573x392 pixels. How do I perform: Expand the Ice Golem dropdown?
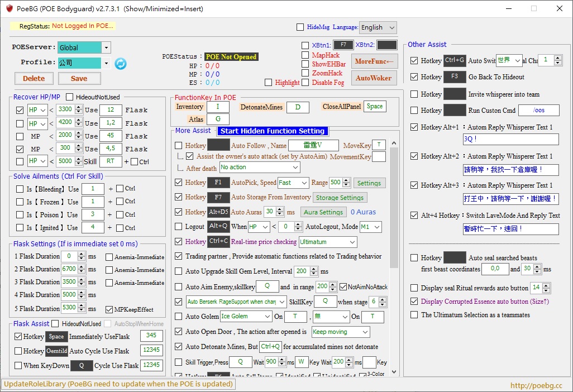click(246, 317)
